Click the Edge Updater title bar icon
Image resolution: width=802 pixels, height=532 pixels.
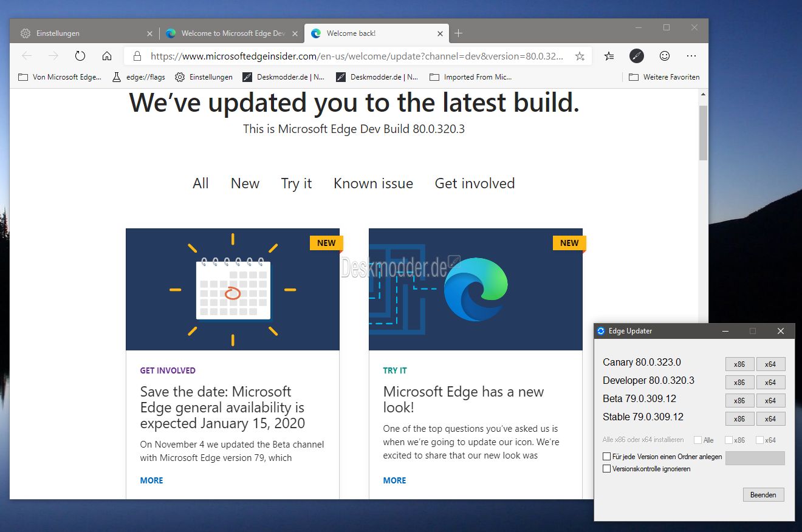coord(601,331)
